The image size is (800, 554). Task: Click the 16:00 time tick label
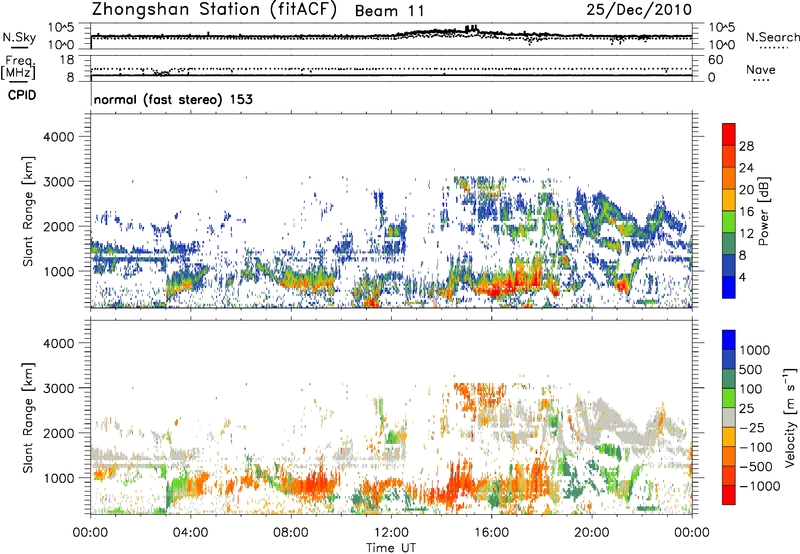491,533
